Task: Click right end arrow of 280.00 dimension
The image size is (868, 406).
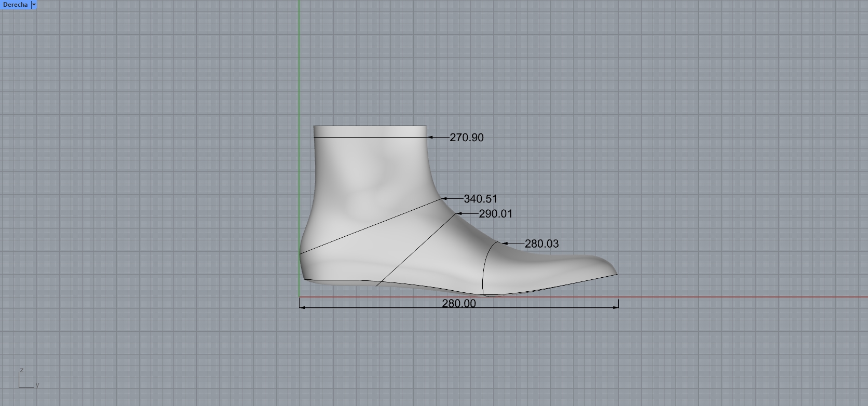Action: tap(616, 307)
